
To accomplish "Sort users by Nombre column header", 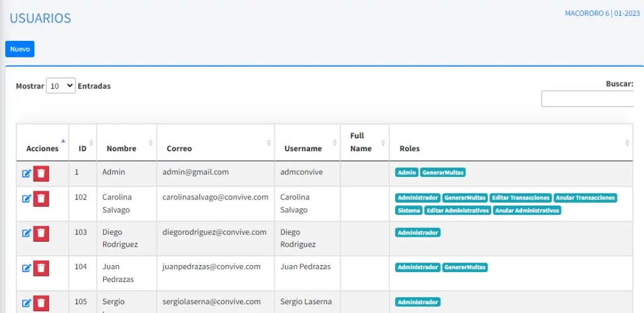I will click(x=121, y=149).
